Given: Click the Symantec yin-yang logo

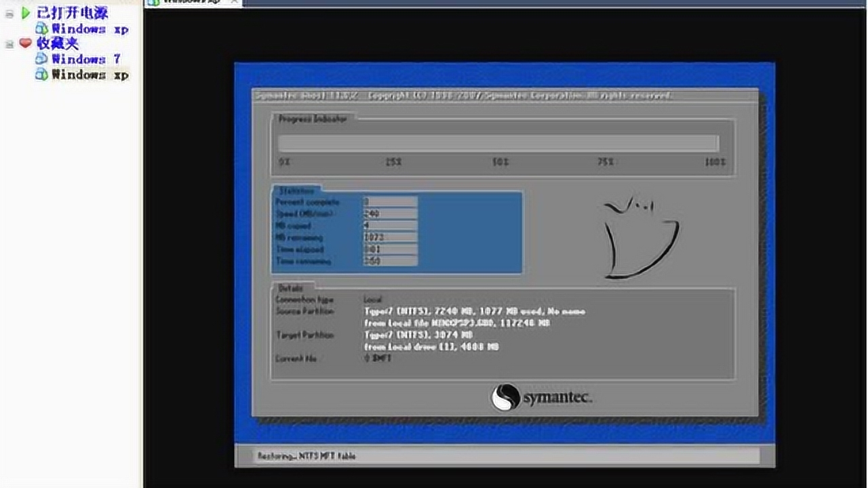Looking at the screenshot, I should coord(505,398).
